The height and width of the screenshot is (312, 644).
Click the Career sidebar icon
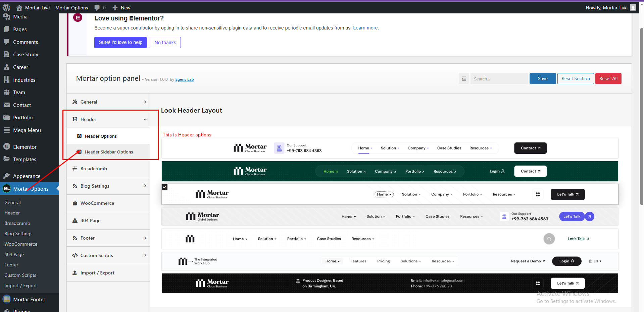[7, 67]
